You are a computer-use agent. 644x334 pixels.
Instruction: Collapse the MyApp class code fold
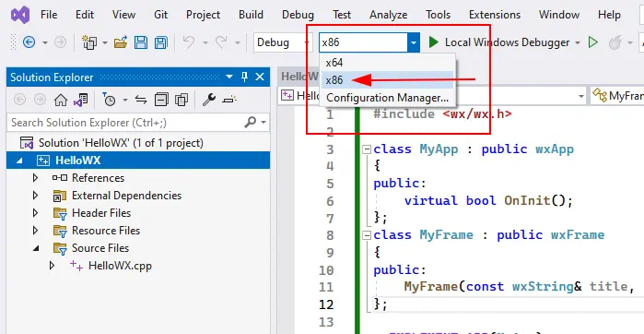[367, 149]
